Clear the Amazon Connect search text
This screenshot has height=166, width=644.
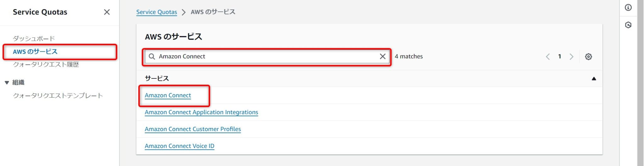382,56
